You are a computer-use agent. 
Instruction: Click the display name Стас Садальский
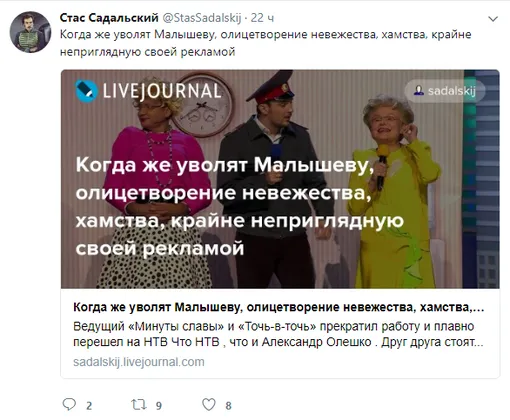[109, 18]
